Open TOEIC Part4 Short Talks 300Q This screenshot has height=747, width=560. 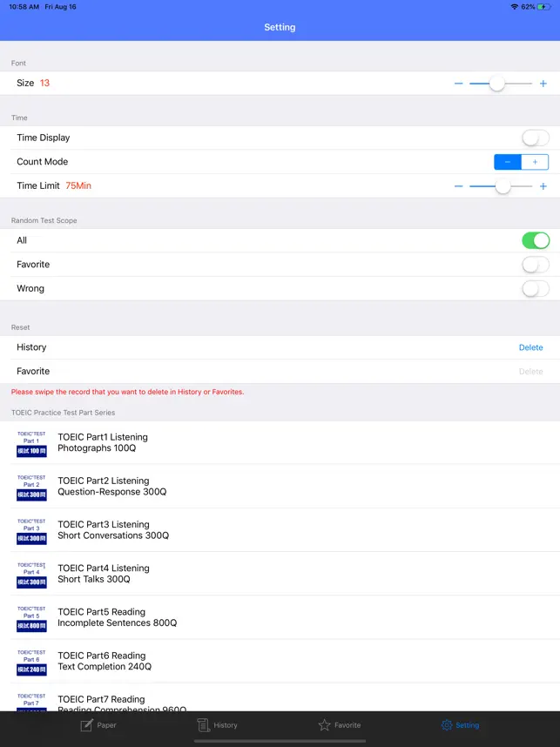280,574
